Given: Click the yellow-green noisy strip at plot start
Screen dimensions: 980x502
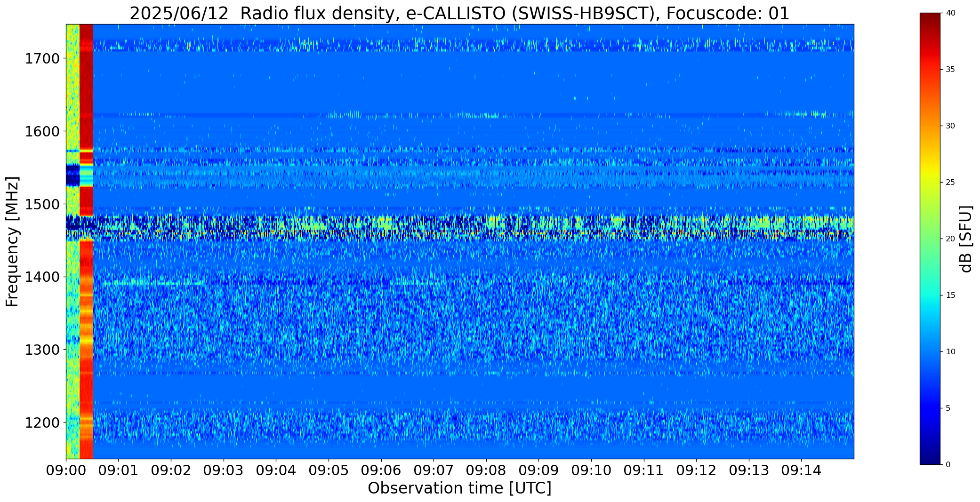Looking at the screenshot, I should point(72,241).
